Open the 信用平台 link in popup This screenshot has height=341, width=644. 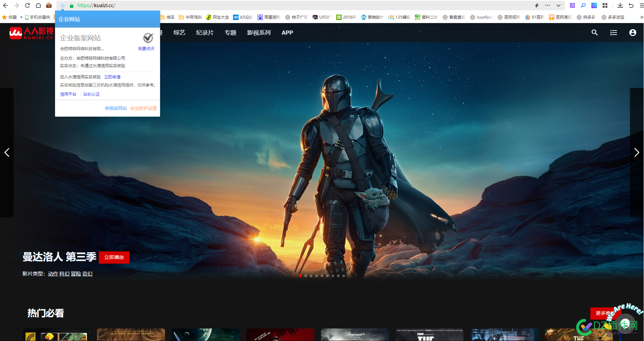[68, 94]
